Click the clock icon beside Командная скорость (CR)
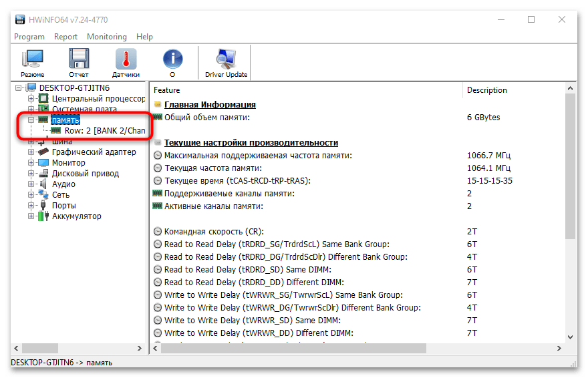This screenshot has width=588, height=378. (x=158, y=232)
